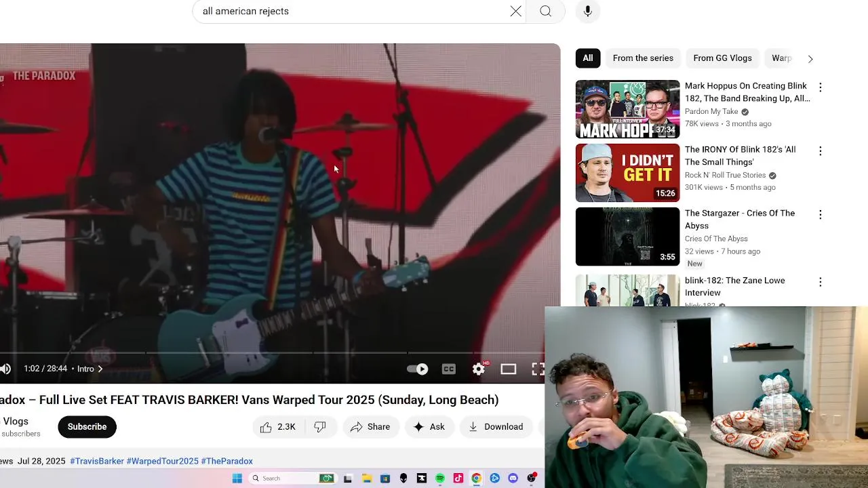
Task: Open Discord from taskbar
Action: 513,479
